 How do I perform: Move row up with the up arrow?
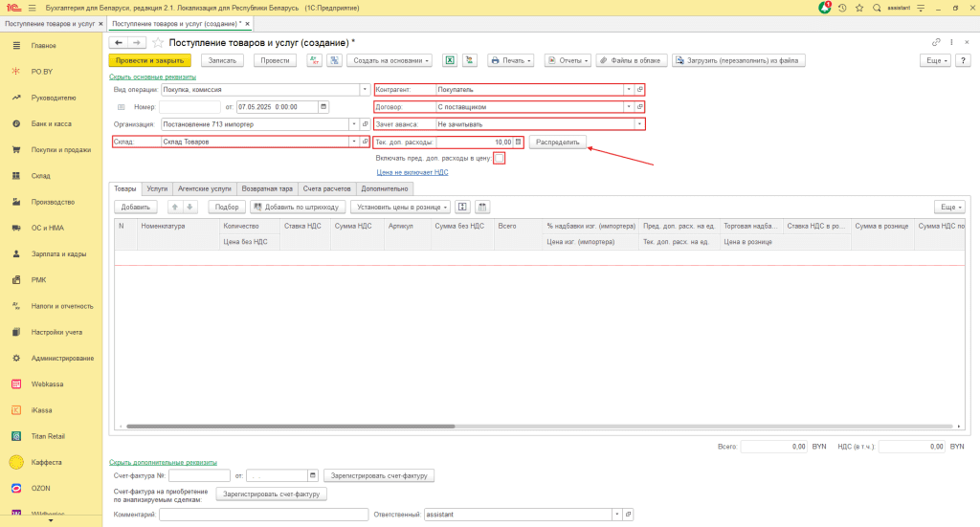pos(174,207)
